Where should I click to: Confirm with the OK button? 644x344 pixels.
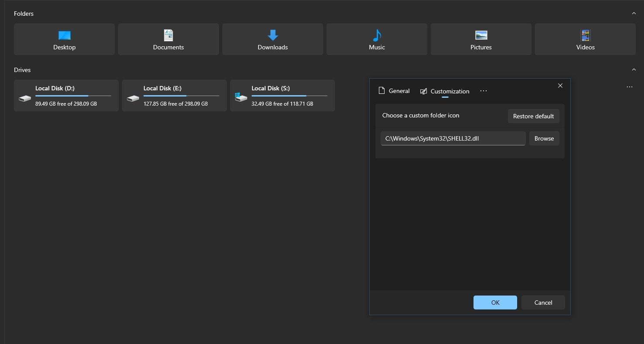495,303
